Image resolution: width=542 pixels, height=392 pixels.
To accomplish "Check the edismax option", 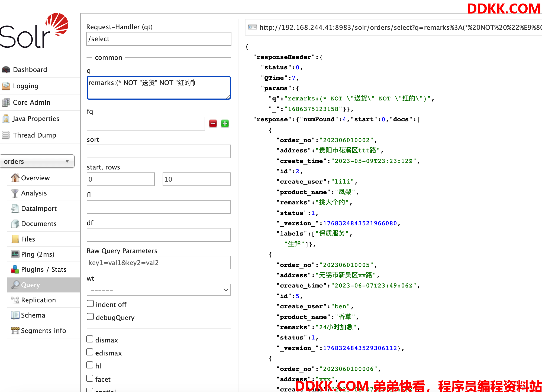I will (90, 352).
